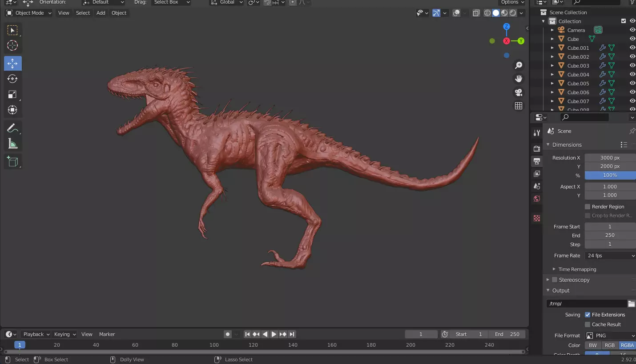Play the animation forward
Image resolution: width=636 pixels, height=364 pixels.
coord(274,334)
